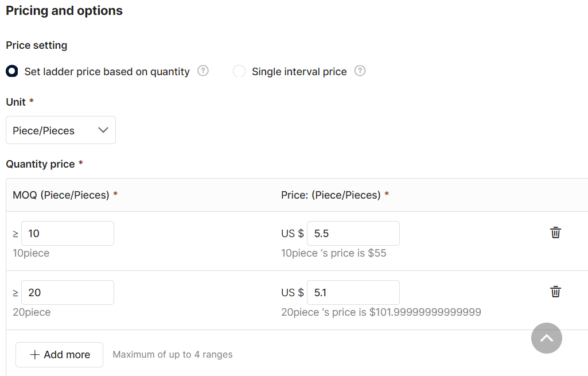Click the Pricing and options heading
Viewport: 588px width, 376px height.
(x=64, y=10)
